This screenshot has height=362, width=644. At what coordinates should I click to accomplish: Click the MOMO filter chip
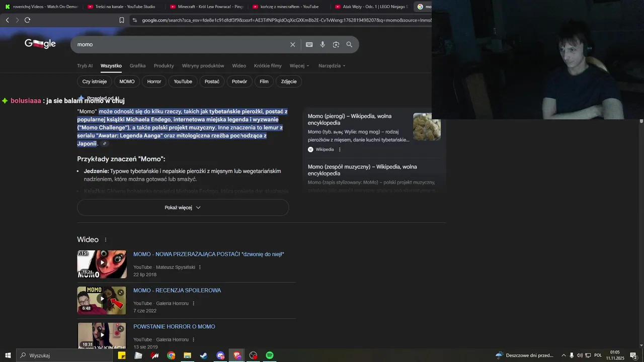(x=127, y=81)
